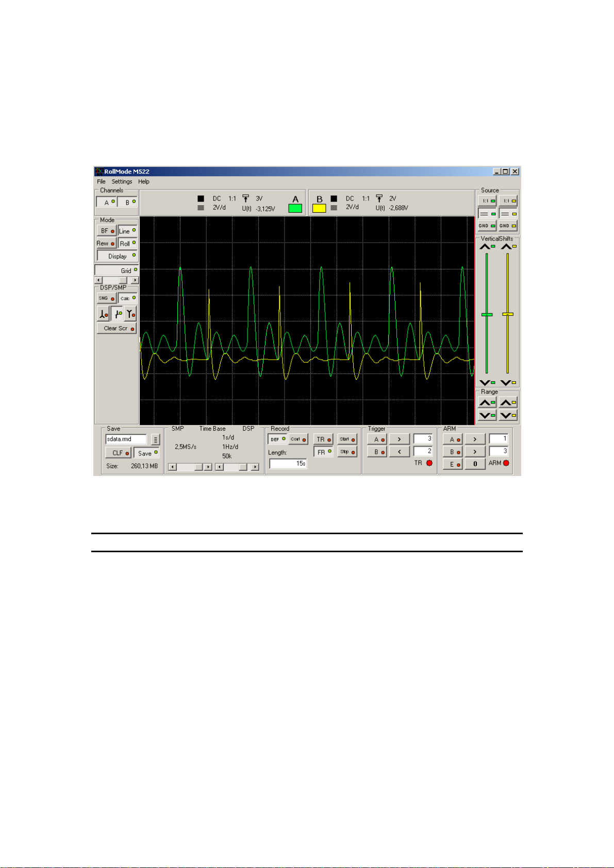Screen dimensions: 614x868
Task: Click the channel A trigger level icon
Action: click(x=246, y=198)
